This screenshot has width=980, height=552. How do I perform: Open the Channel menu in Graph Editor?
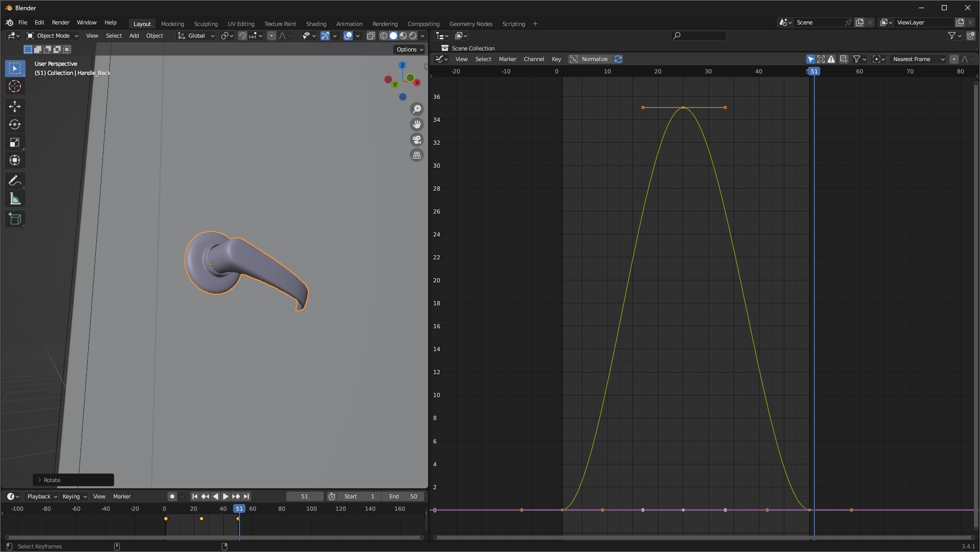pyautogui.click(x=534, y=59)
